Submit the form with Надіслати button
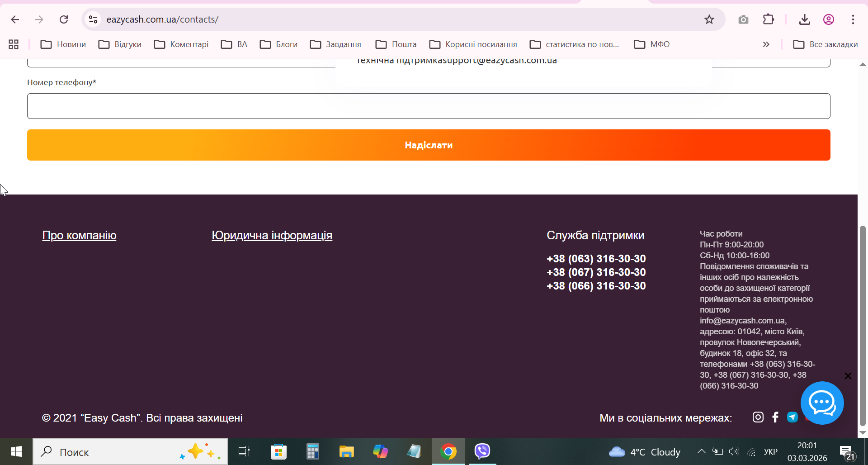The image size is (868, 465). [429, 145]
